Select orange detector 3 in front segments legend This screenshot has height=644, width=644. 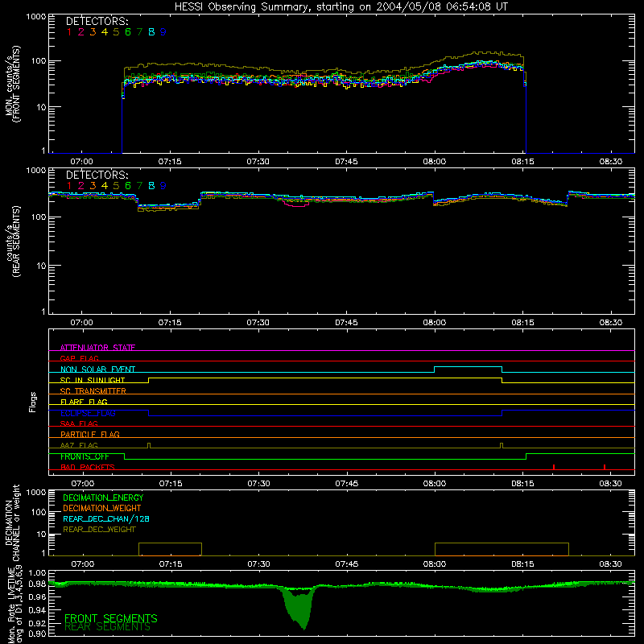point(93,32)
